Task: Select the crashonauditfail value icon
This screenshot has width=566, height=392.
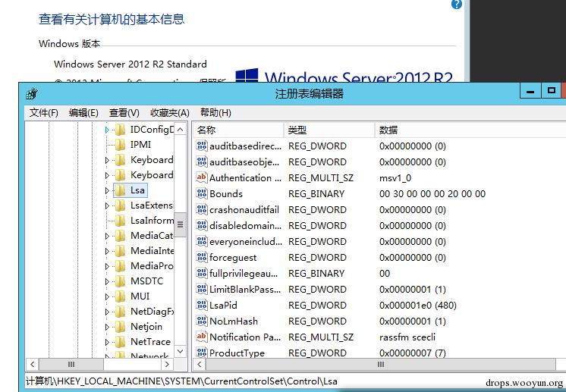Action: [x=201, y=209]
